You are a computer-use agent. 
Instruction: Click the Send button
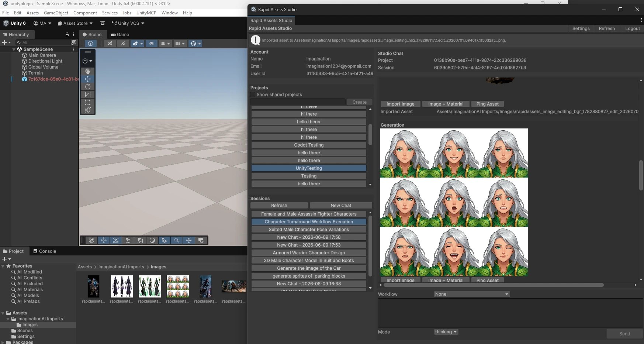tap(625, 334)
